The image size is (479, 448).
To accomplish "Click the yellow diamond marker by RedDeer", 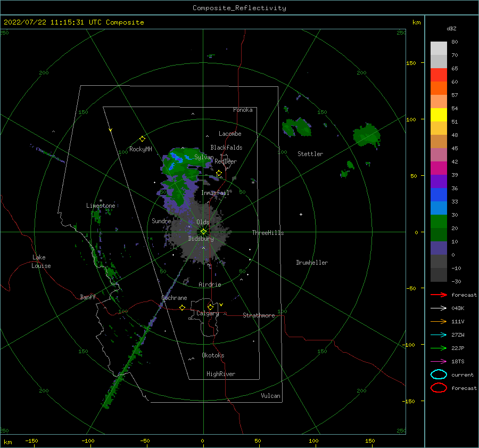I will point(219,173).
